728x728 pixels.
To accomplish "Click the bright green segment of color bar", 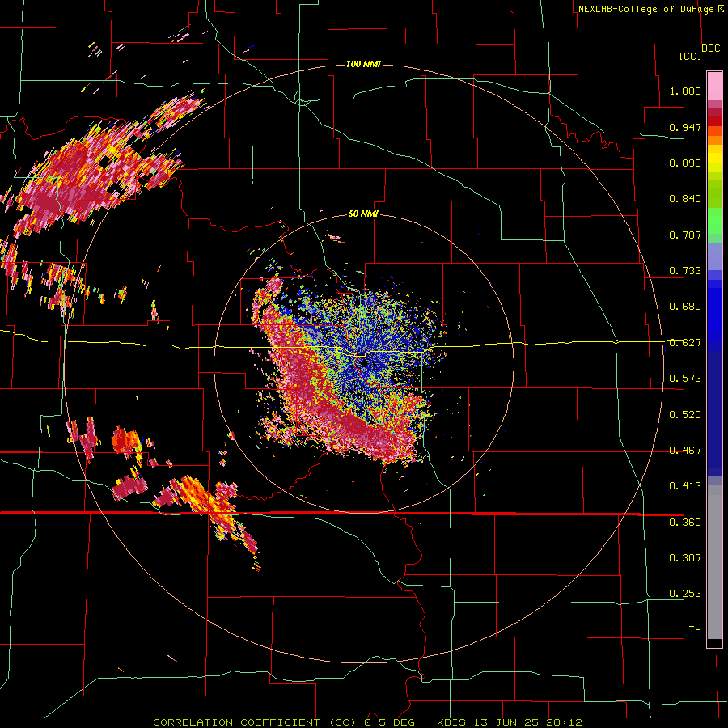I will (x=714, y=221).
